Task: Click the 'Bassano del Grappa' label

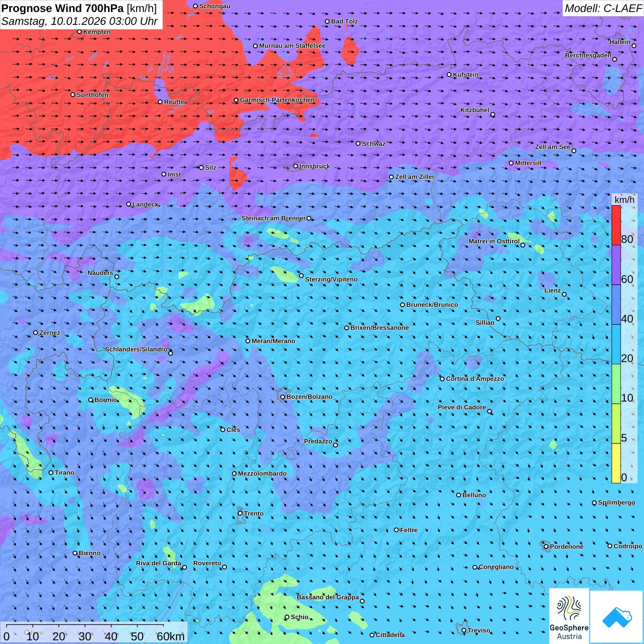Action: tap(328, 597)
